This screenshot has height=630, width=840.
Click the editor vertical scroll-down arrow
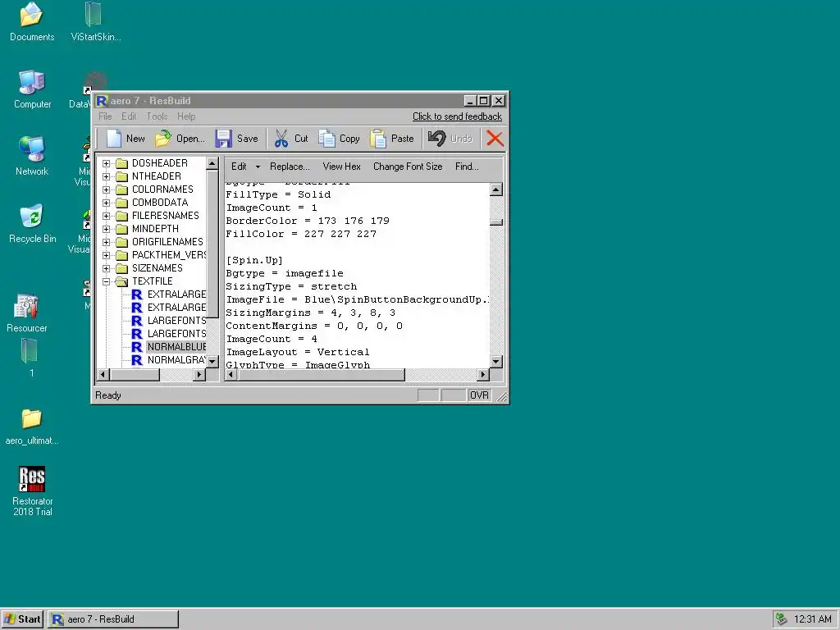496,362
